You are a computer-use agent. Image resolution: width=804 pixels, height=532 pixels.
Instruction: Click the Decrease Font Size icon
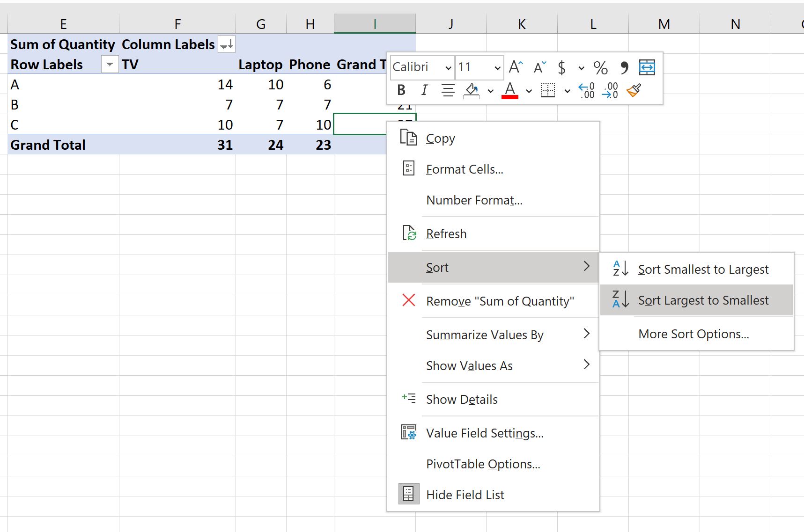[x=540, y=67]
